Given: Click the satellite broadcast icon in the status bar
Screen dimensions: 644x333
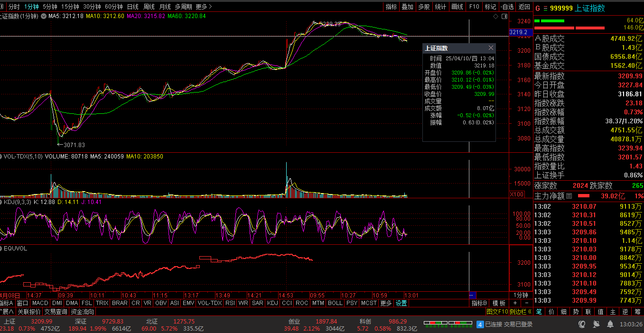Looking at the screenshot, I should coord(596,324).
